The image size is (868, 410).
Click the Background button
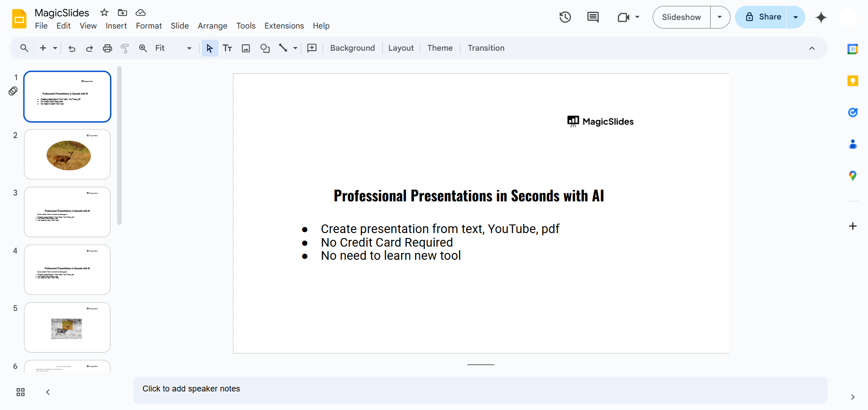(352, 48)
